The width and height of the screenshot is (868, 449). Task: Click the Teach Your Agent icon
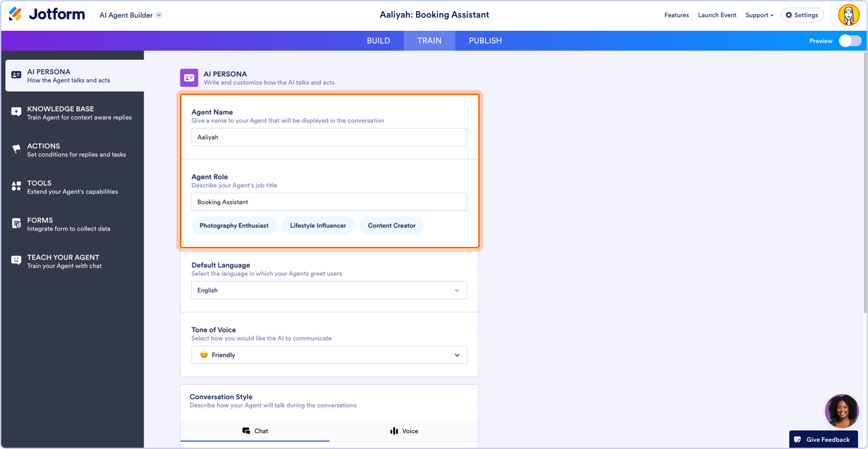tap(16, 260)
